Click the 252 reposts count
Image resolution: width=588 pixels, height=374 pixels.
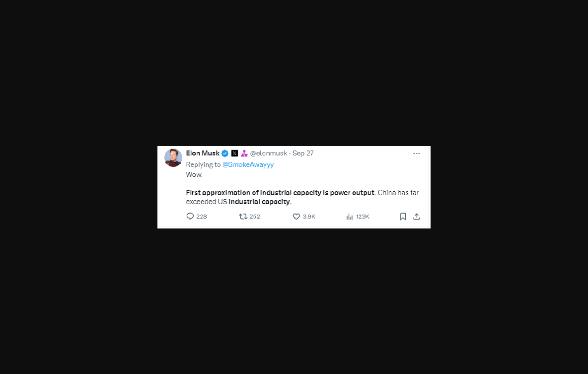point(255,217)
